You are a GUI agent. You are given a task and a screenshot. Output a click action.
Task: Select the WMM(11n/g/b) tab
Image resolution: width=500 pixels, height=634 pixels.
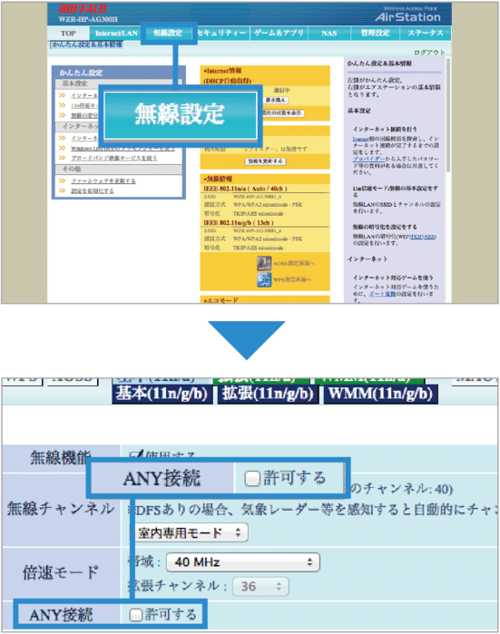point(381,394)
